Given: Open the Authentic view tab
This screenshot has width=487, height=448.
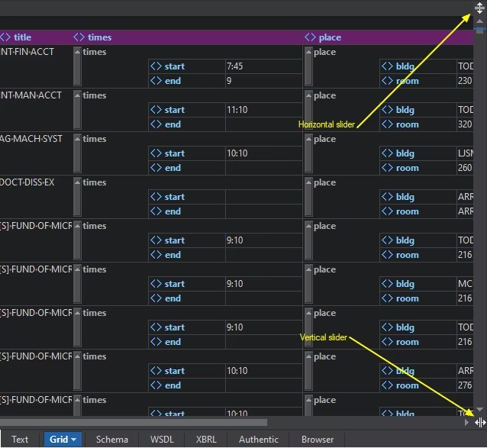Looking at the screenshot, I should pos(259,440).
